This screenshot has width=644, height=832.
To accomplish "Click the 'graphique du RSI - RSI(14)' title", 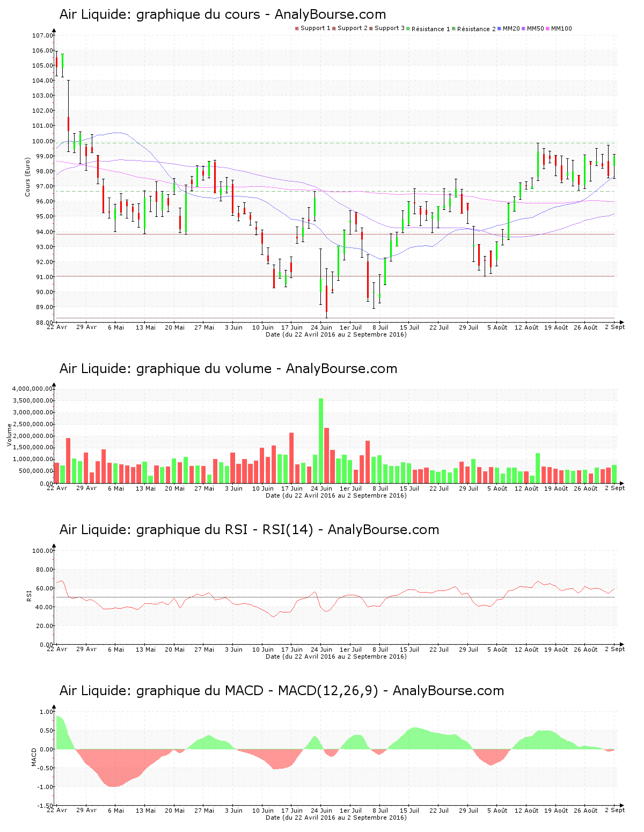I will 249,530.
